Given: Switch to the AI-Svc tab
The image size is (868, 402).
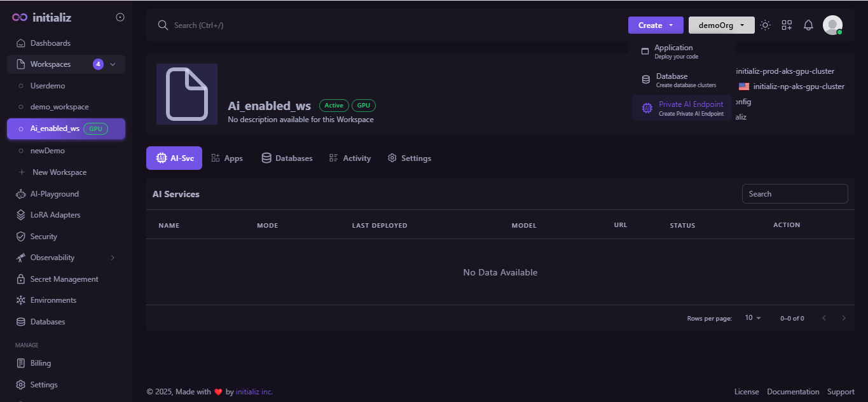Looking at the screenshot, I should tap(174, 158).
